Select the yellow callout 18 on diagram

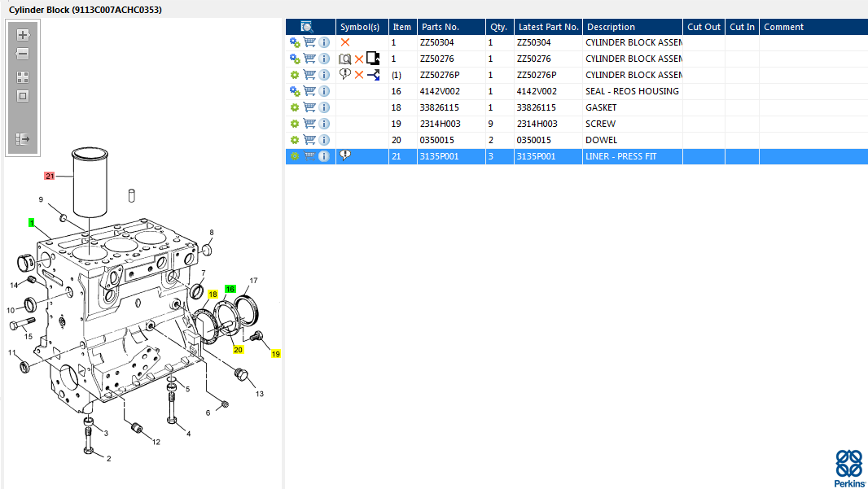213,295
